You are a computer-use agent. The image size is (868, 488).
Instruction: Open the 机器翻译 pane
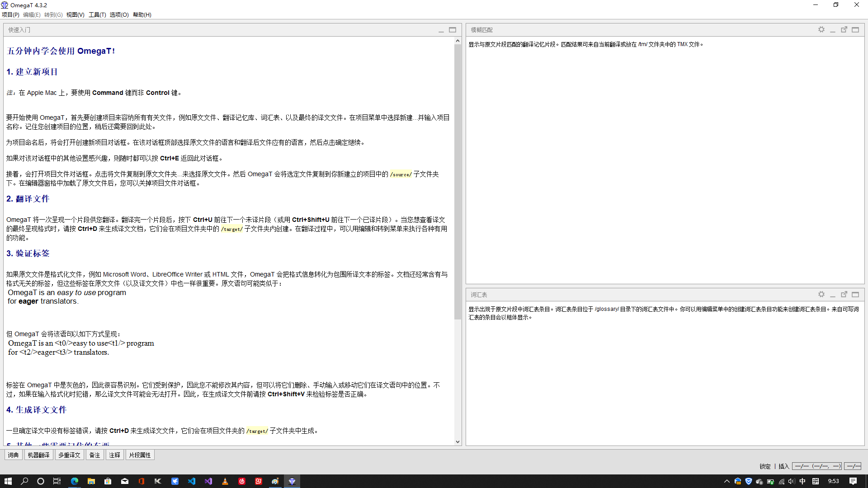pyautogui.click(x=38, y=455)
